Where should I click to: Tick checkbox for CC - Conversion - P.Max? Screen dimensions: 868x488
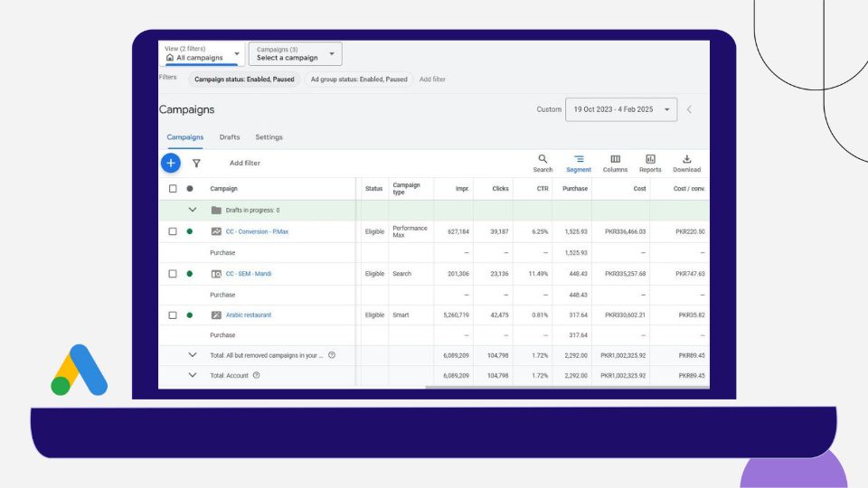(173, 231)
